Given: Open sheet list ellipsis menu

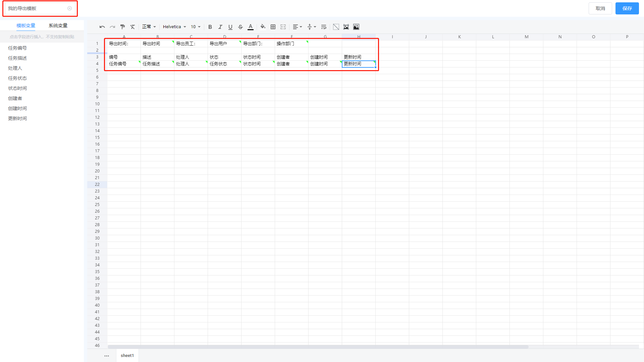Looking at the screenshot, I should point(107,356).
